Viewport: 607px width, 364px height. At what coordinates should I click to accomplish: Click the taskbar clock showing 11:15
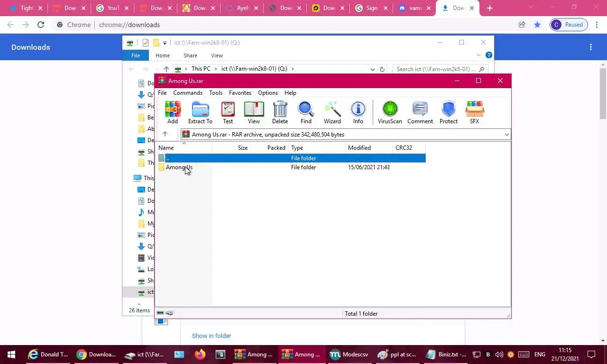tap(565, 355)
